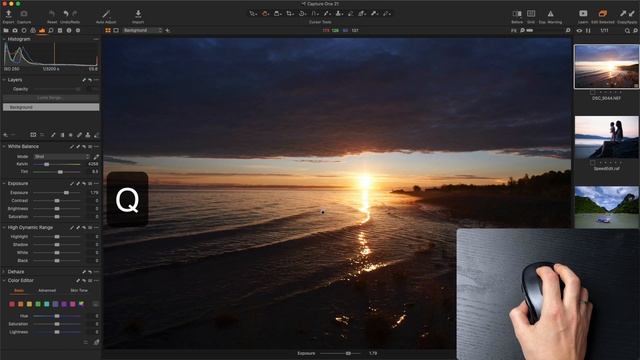The height and width of the screenshot is (360, 640).
Task: Collapse the Layers panel
Action: (4, 80)
